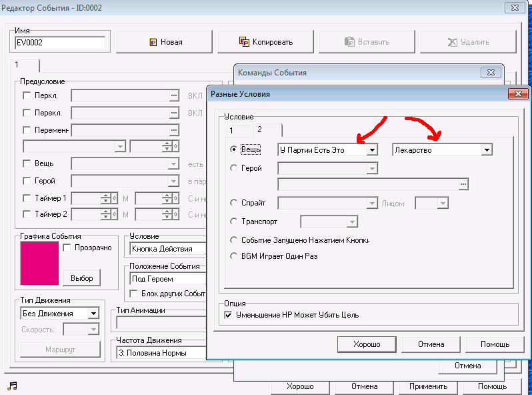
Task: Open the У Партии Есть Это dropdown
Action: (x=328, y=149)
